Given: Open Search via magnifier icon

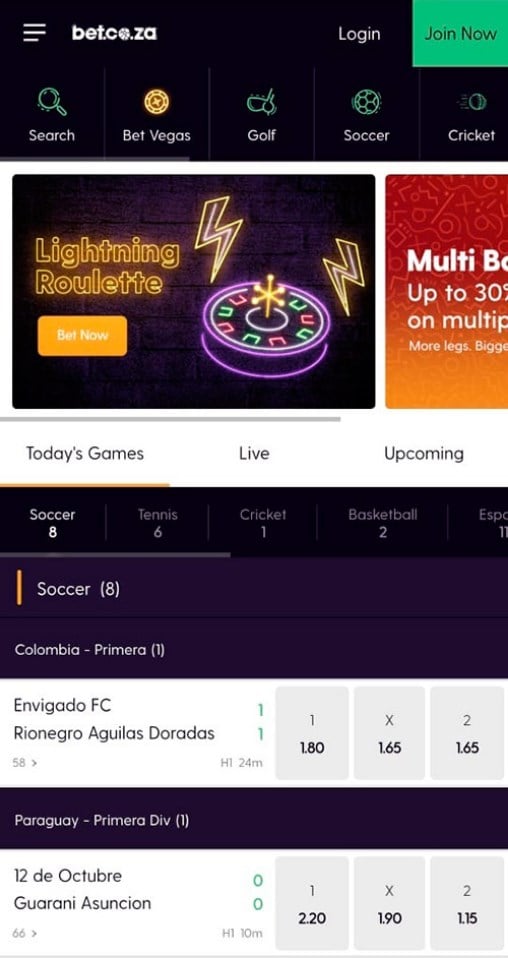Looking at the screenshot, I should [52, 101].
